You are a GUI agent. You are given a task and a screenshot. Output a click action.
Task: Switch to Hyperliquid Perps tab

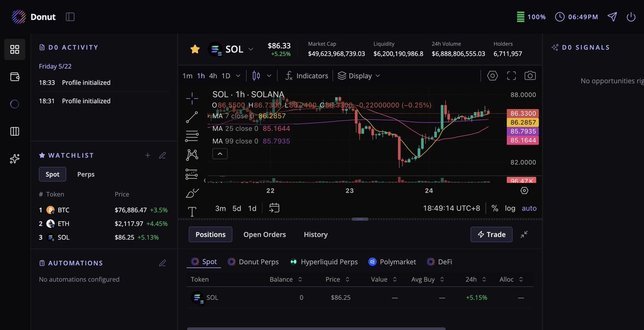(x=324, y=262)
